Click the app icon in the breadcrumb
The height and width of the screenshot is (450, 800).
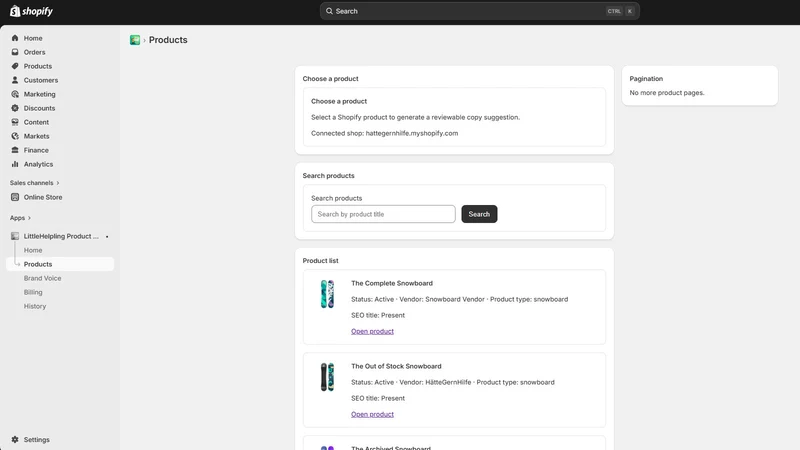[x=135, y=40]
